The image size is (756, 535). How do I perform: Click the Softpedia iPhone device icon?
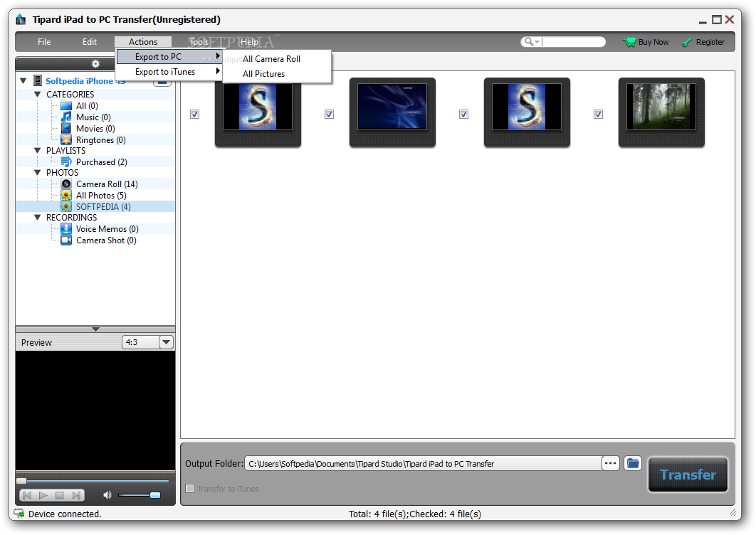[x=37, y=80]
